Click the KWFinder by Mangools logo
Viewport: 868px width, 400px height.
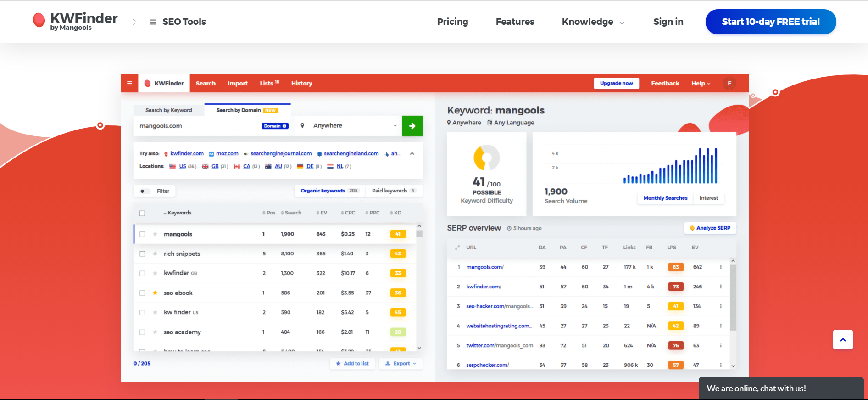tap(76, 21)
